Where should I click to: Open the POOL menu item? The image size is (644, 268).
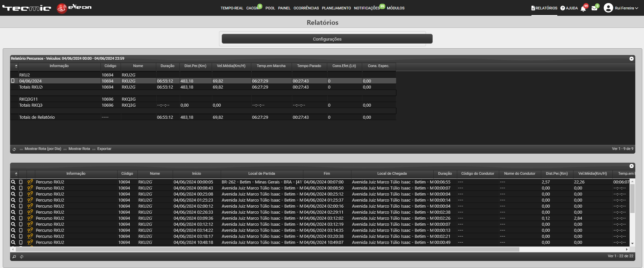[x=270, y=8]
